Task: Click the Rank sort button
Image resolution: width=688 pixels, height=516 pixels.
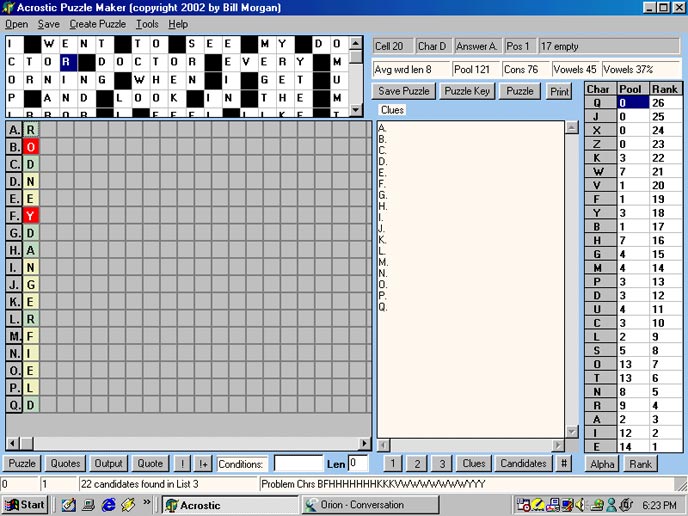Action: [639, 464]
